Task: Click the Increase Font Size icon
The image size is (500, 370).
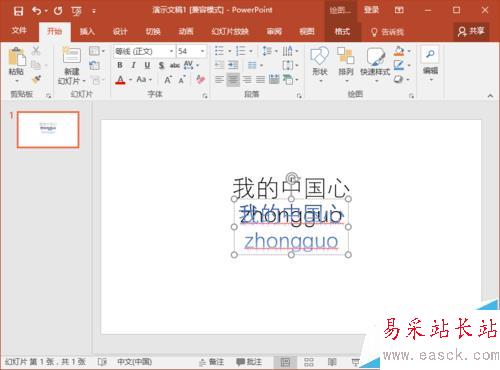Action: [168, 80]
